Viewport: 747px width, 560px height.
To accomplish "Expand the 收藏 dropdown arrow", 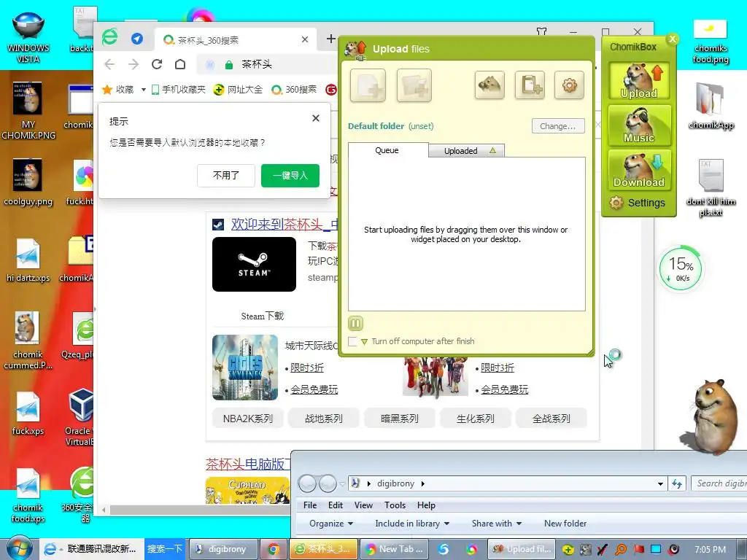I will [x=144, y=90].
